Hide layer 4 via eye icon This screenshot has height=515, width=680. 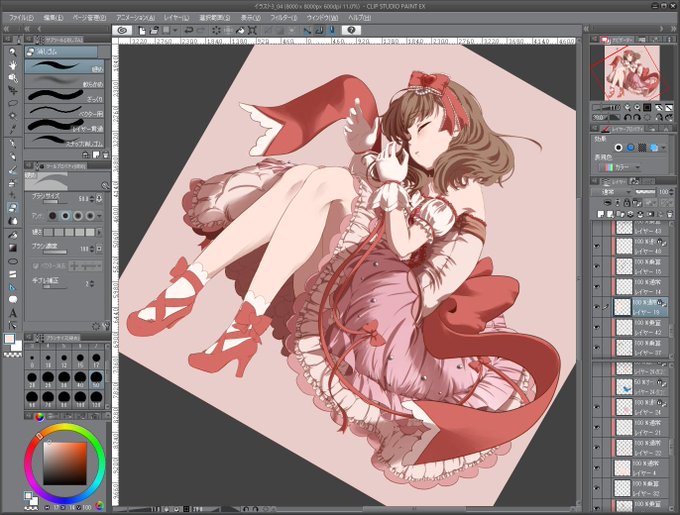[x=597, y=467]
